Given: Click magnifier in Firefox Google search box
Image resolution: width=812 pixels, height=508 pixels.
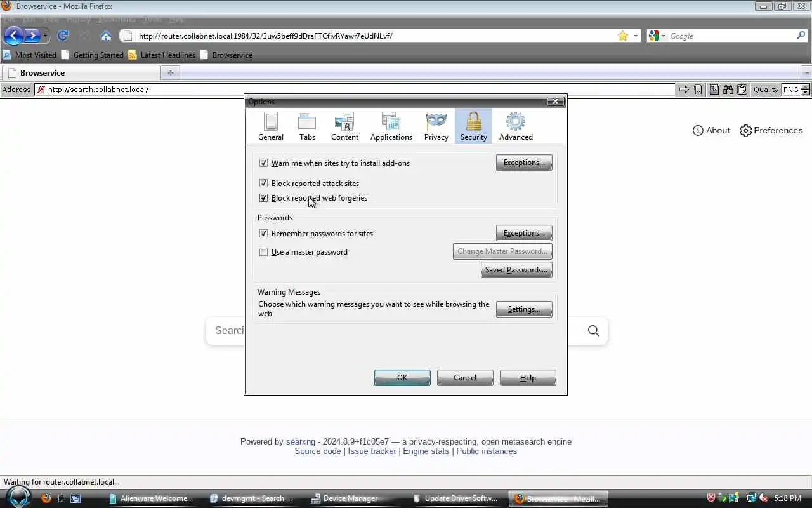Looking at the screenshot, I should coord(801,36).
